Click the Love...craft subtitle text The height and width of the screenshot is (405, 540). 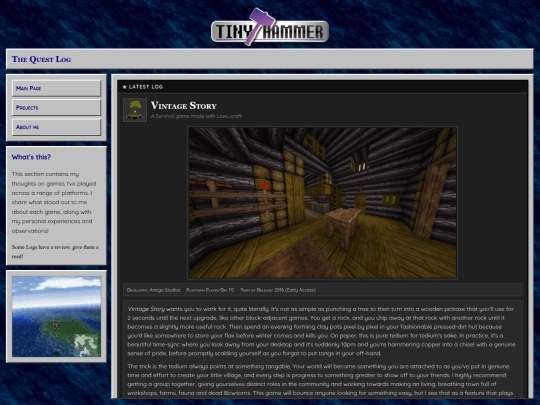(x=196, y=116)
